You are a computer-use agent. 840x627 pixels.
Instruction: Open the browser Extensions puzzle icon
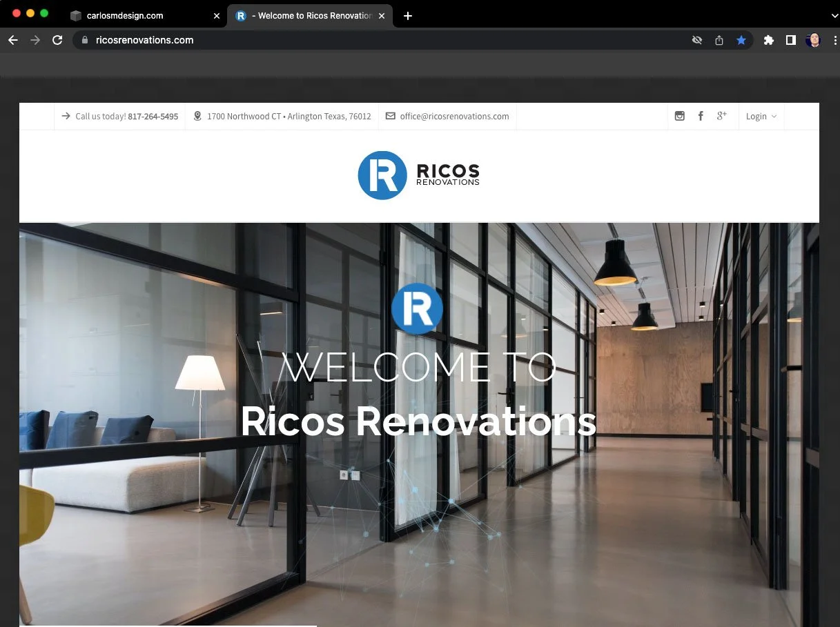[768, 40]
